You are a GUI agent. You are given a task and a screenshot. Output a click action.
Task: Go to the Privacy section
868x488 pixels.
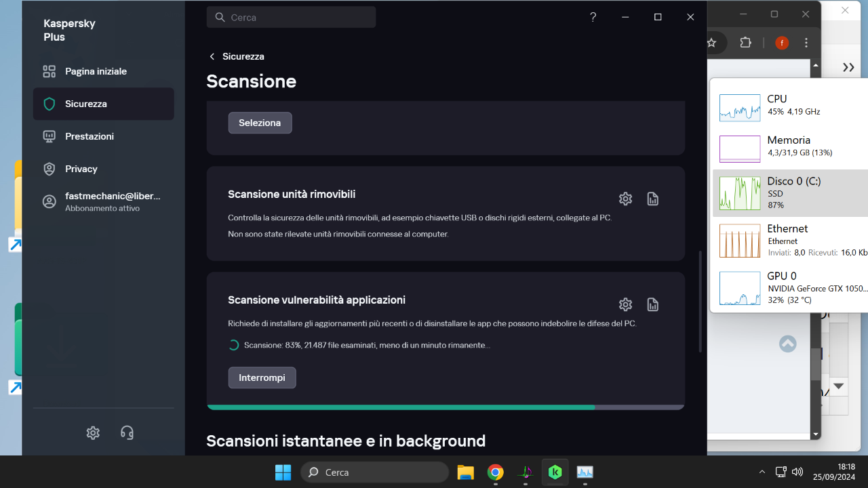click(x=103, y=169)
